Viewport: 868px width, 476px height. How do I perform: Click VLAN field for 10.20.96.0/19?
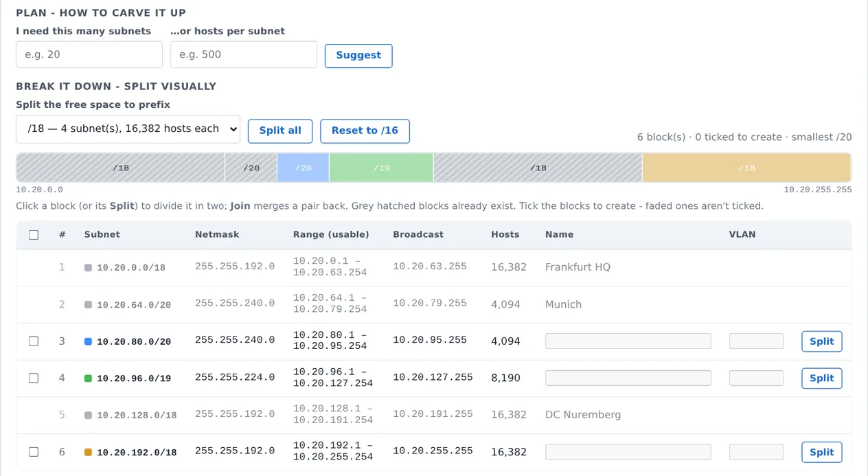(756, 378)
